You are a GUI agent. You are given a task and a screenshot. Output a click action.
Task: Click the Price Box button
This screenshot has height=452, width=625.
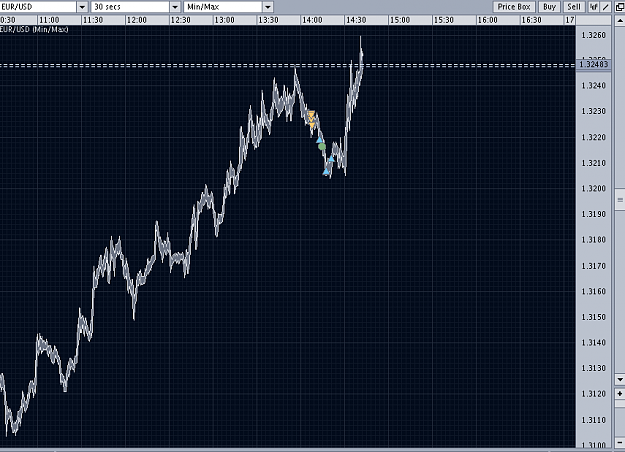pyautogui.click(x=514, y=7)
